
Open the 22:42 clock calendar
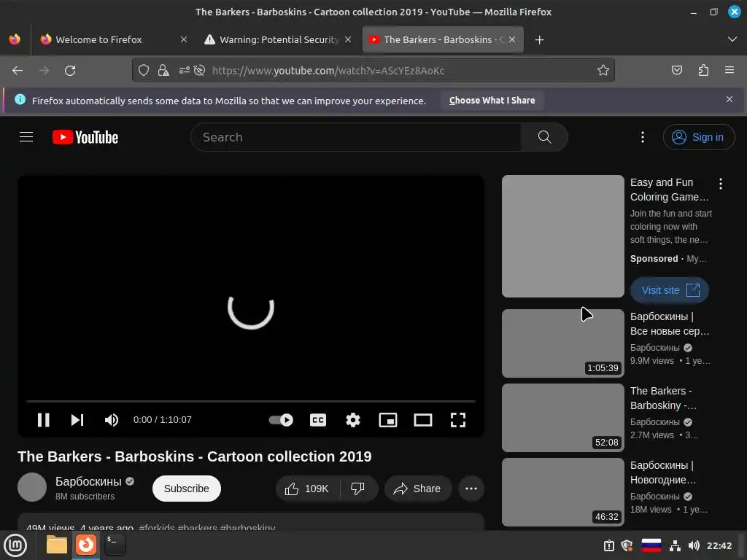pos(719,545)
